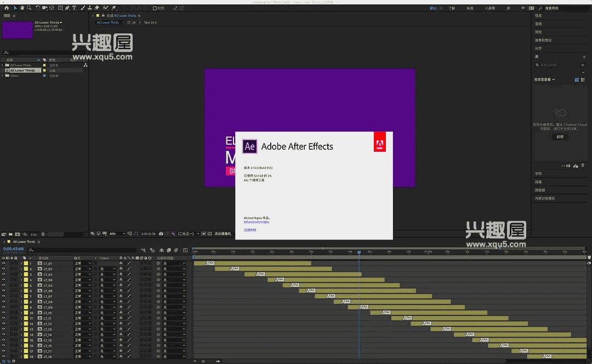Viewport: 592px width, 364px height.
Task: Select the Selection arrow tool
Action: tap(15, 8)
